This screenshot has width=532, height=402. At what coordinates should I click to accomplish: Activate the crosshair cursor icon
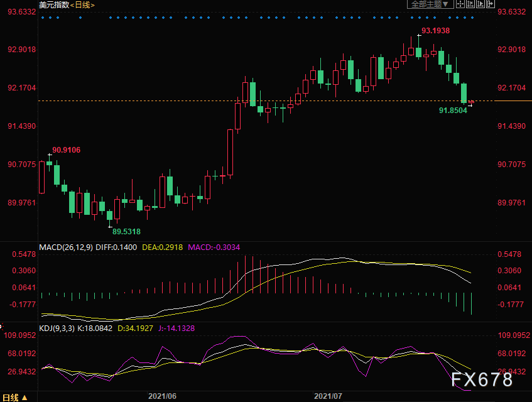(460, 4)
